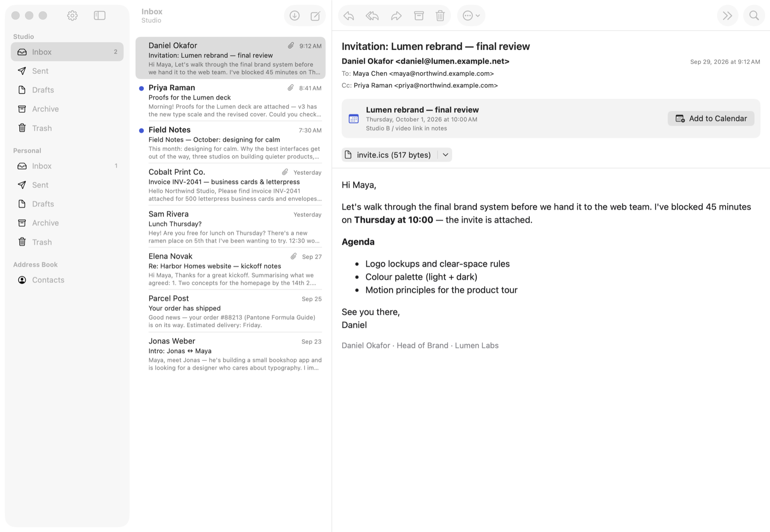Open Jonas Weber's intro email
The width and height of the screenshot is (770, 532).
(x=231, y=354)
